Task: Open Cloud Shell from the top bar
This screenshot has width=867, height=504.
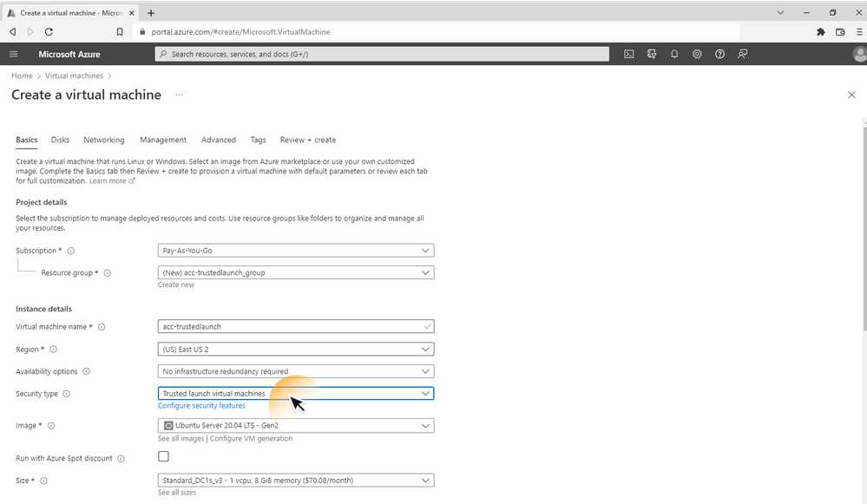Action: click(x=628, y=54)
